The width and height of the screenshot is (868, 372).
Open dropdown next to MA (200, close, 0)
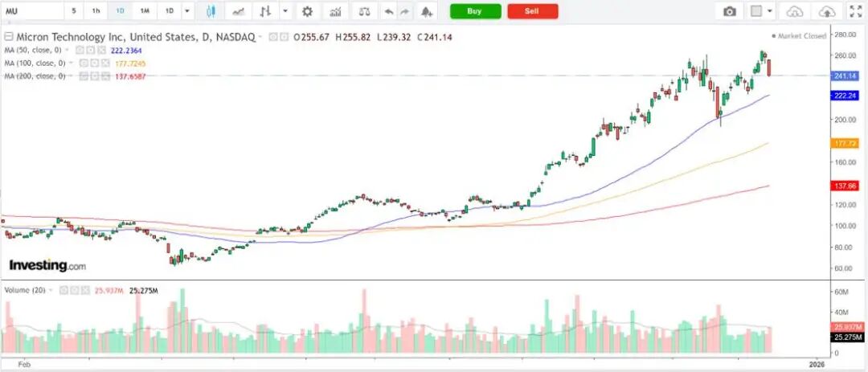(x=72, y=76)
